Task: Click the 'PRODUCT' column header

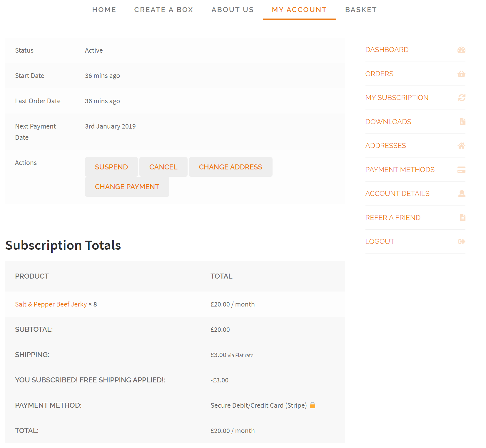Action: coord(32,276)
